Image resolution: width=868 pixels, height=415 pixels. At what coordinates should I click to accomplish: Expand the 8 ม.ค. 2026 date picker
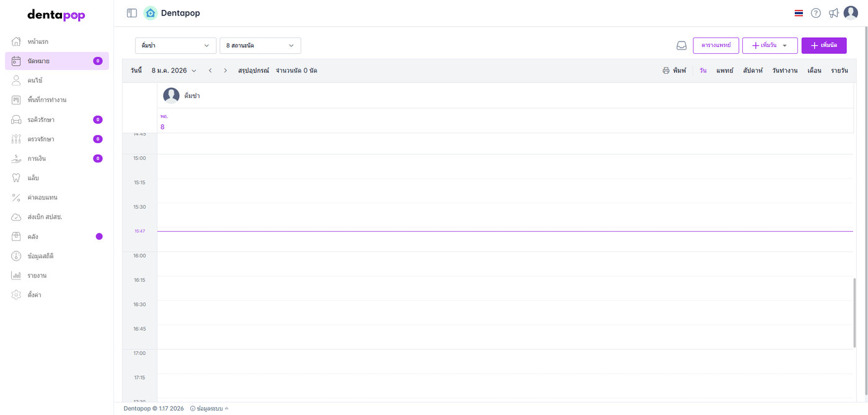pyautogui.click(x=174, y=71)
